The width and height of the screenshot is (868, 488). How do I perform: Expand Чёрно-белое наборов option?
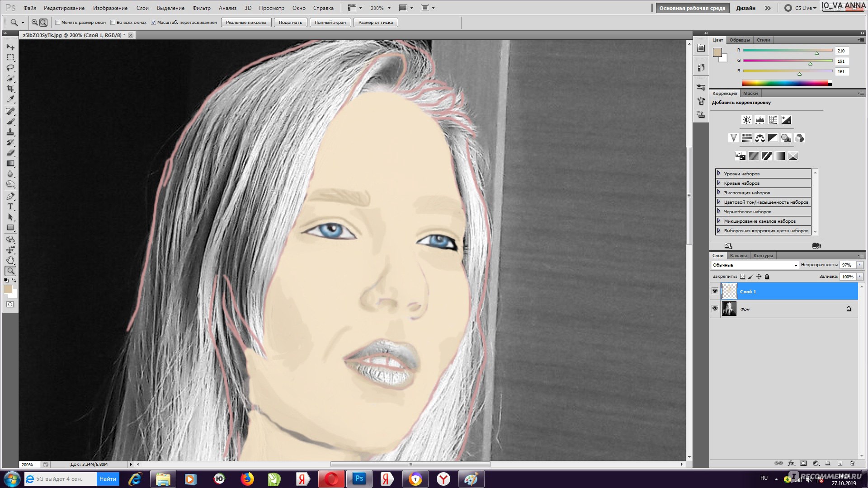coord(719,211)
